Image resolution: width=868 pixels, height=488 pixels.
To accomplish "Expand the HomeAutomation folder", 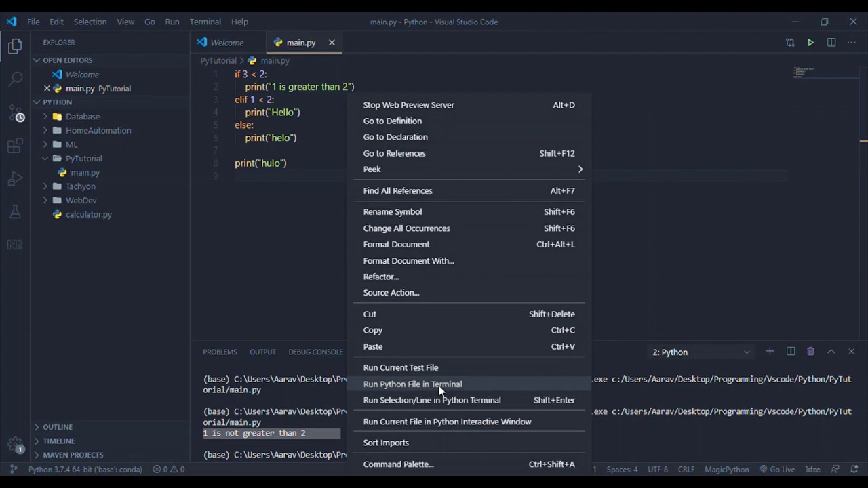I will pyautogui.click(x=98, y=130).
